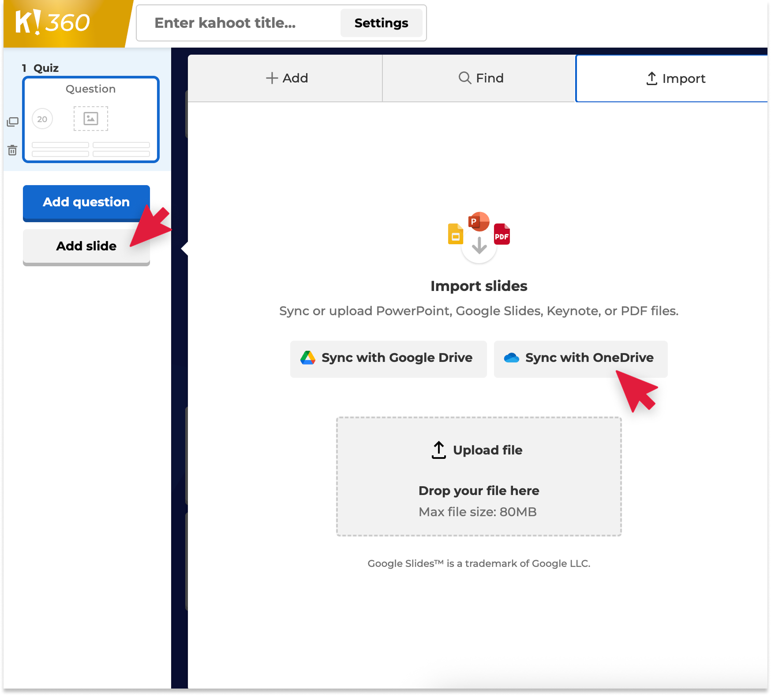771x700 pixels.
Task: Click the Google Slides file icon
Action: pos(456,234)
